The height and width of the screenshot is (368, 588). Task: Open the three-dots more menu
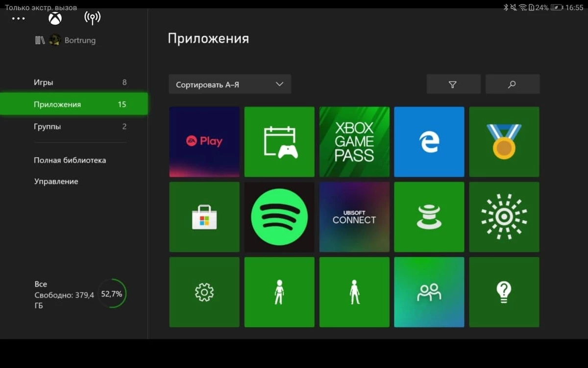[18, 19]
